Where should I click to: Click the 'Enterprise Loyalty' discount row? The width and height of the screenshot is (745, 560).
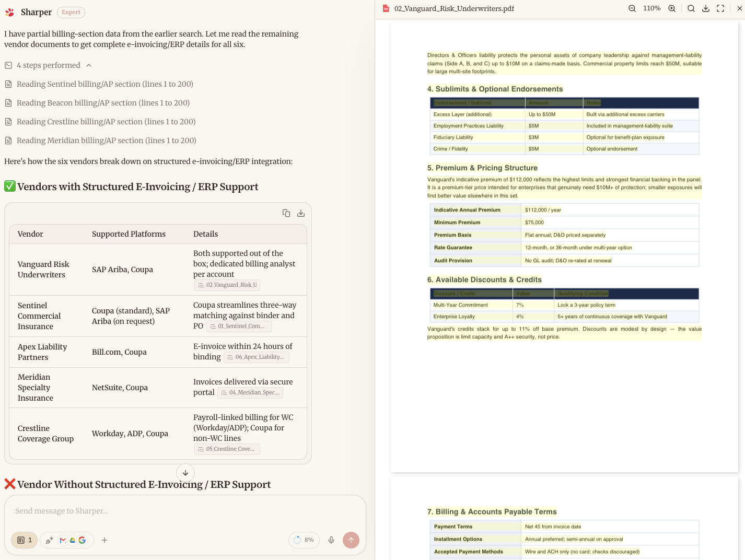coord(563,317)
